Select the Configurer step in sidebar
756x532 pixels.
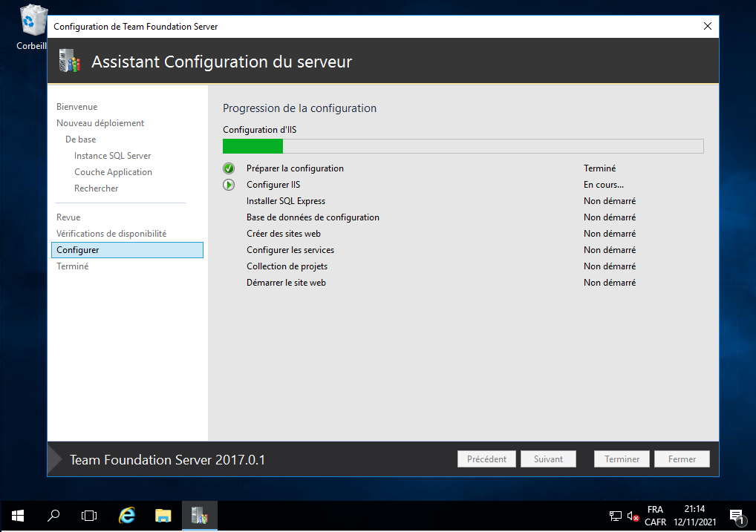(x=78, y=250)
